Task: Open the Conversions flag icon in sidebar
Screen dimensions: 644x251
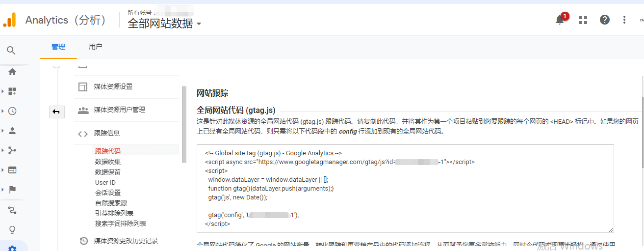Action: (12, 190)
